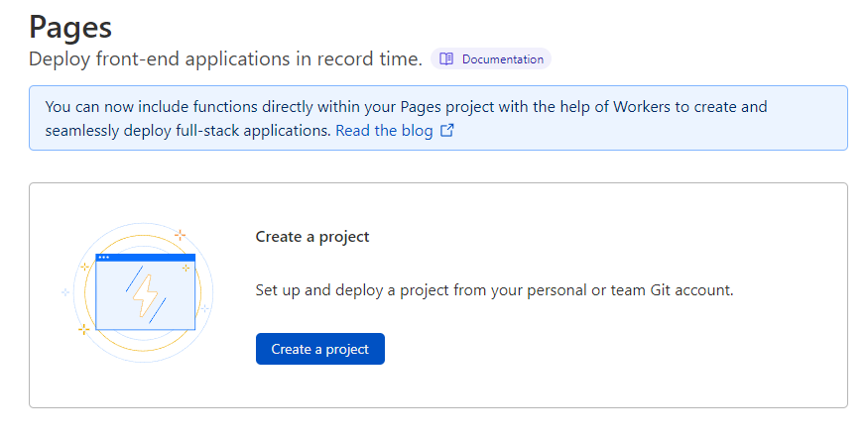868x440 pixels.
Task: Click external-link icon beside Read the blog
Action: pos(447,131)
